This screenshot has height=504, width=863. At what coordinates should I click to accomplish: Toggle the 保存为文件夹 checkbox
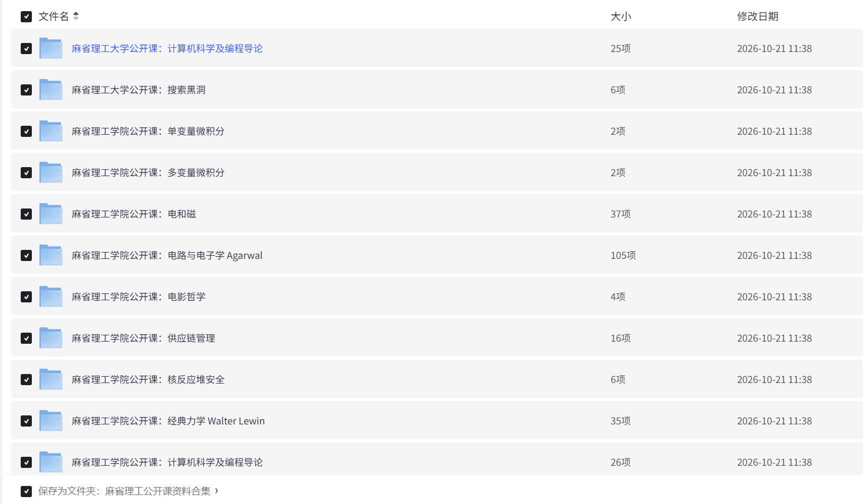26,491
